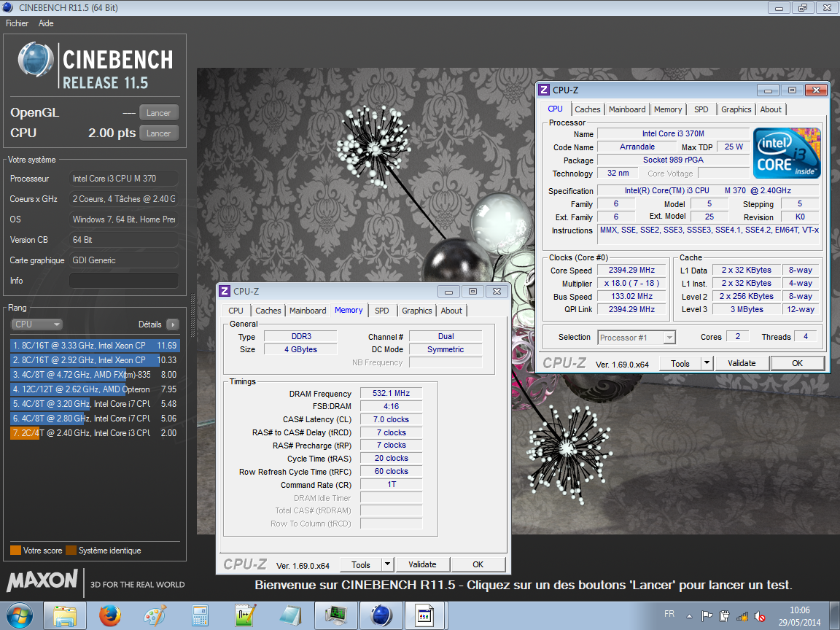Select rank 2 Intel Xeon 10.33 row

[x=95, y=360]
